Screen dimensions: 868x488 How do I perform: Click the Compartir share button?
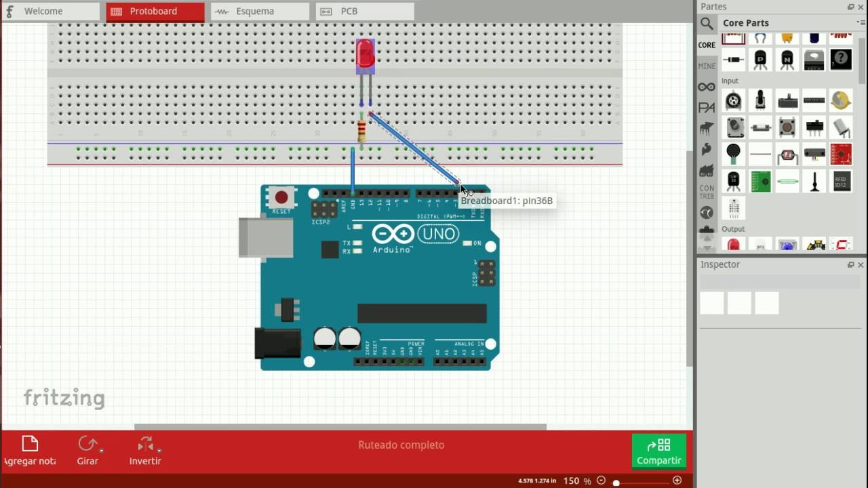point(658,451)
